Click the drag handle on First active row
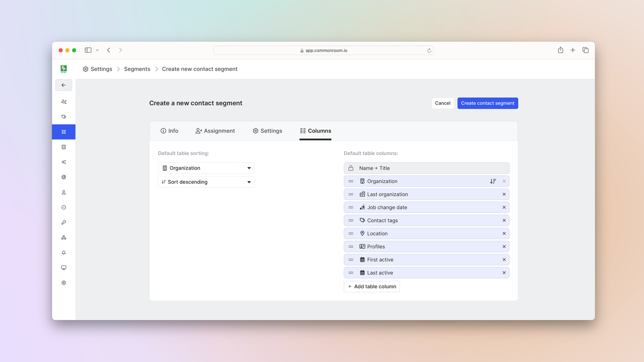 [x=351, y=260]
